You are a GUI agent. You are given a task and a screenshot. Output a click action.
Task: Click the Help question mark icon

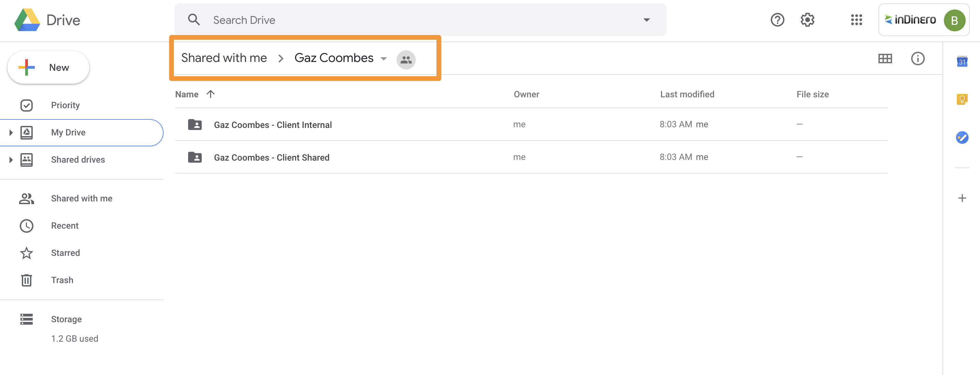[777, 20]
